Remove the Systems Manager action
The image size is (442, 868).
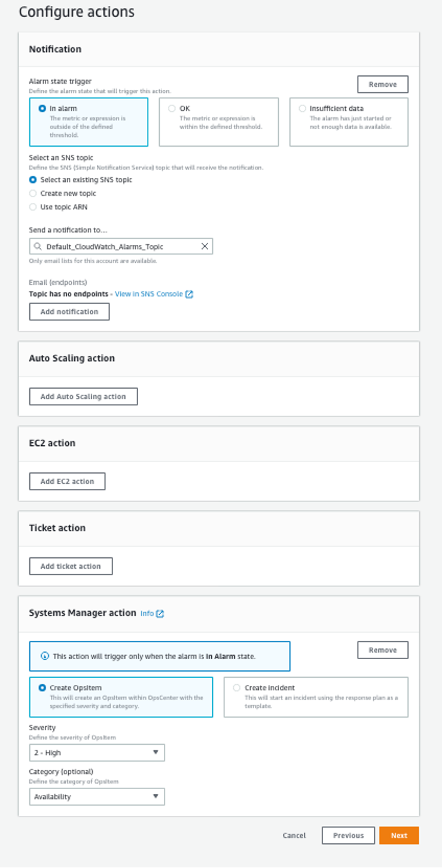(382, 650)
